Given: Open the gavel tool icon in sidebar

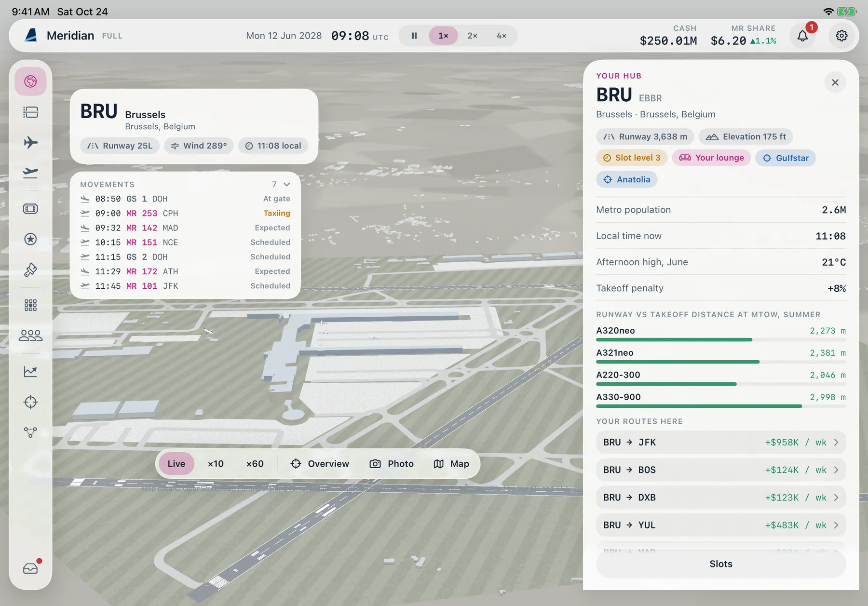Looking at the screenshot, I should [x=30, y=269].
